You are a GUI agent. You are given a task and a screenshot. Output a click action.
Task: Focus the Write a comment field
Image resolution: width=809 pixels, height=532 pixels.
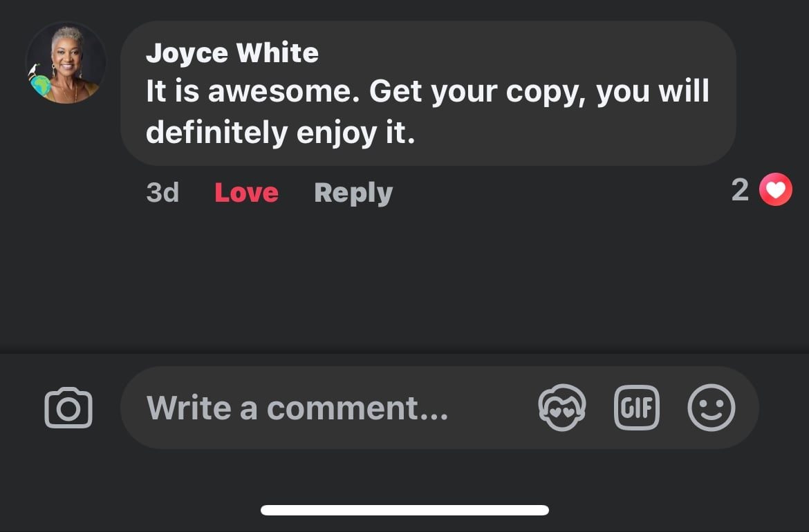click(x=297, y=408)
